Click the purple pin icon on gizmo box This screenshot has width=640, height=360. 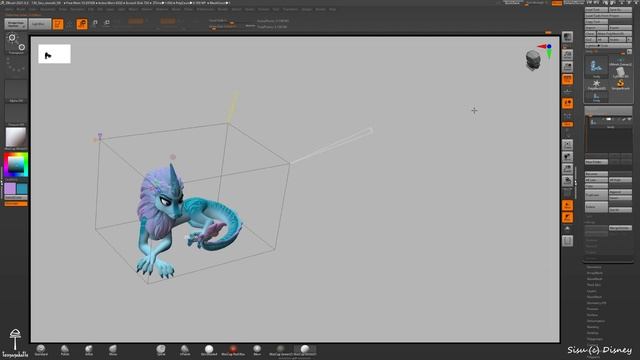tap(100, 136)
